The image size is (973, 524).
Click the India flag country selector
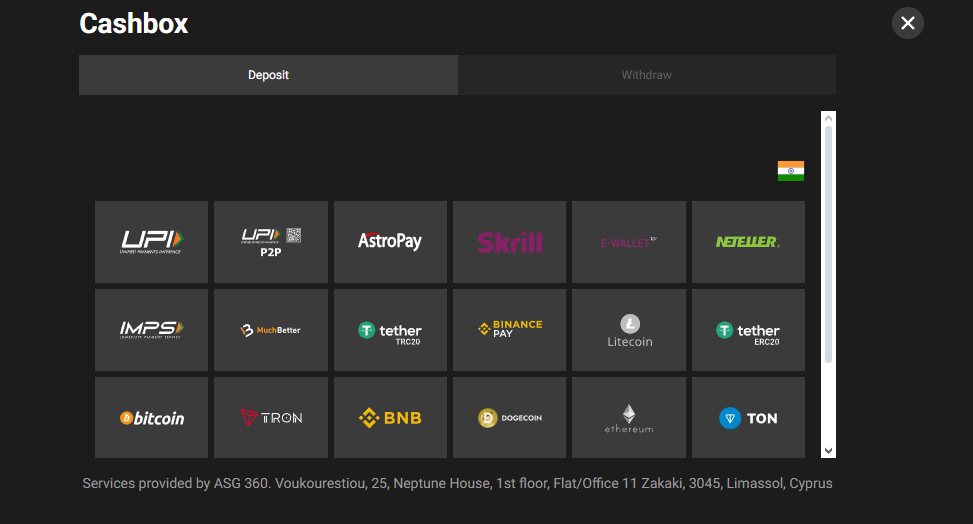pyautogui.click(x=790, y=171)
